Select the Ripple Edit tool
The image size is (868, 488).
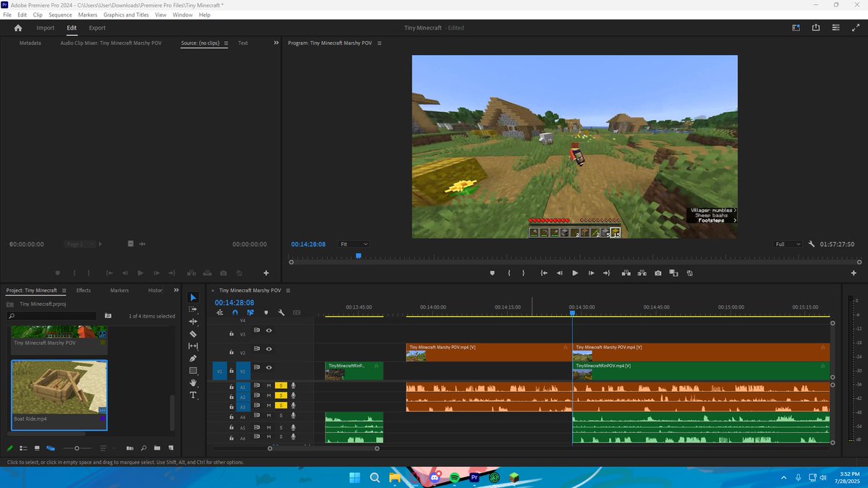193,322
